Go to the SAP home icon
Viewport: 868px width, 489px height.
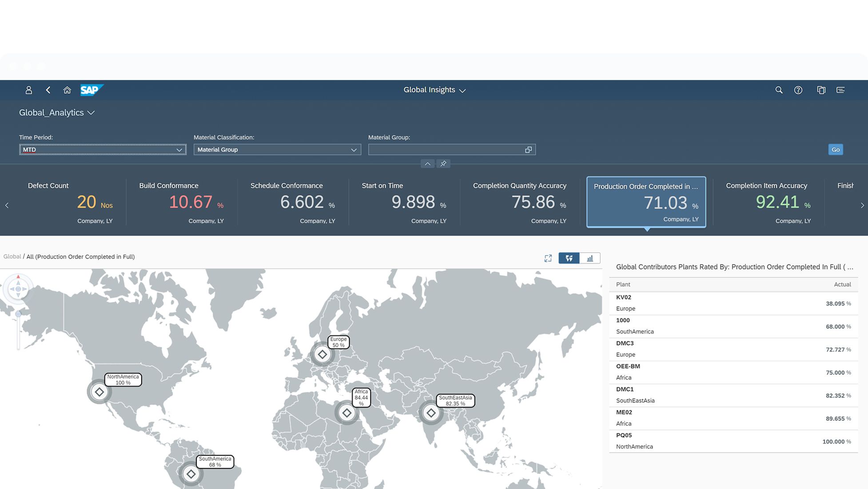coord(67,90)
